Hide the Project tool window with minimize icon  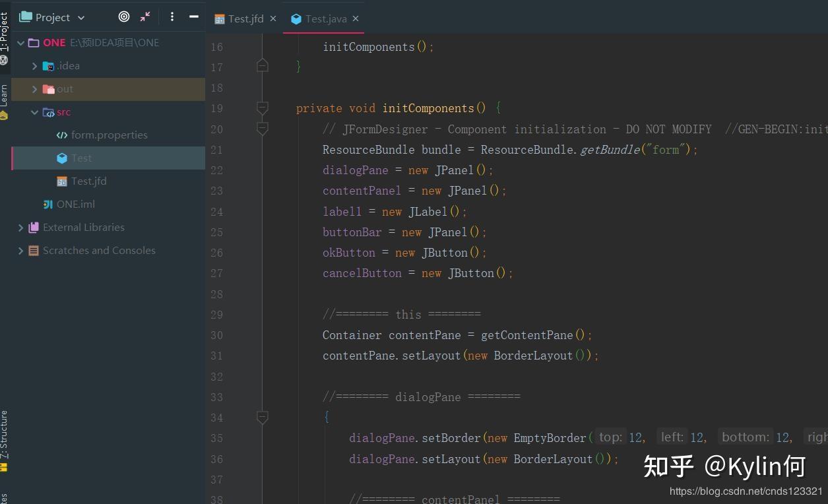pos(194,17)
